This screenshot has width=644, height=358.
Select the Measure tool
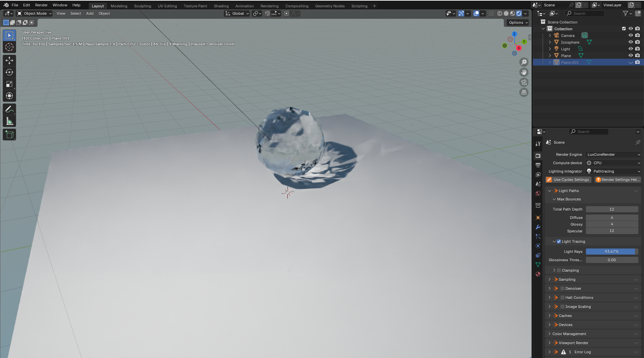tap(9, 122)
